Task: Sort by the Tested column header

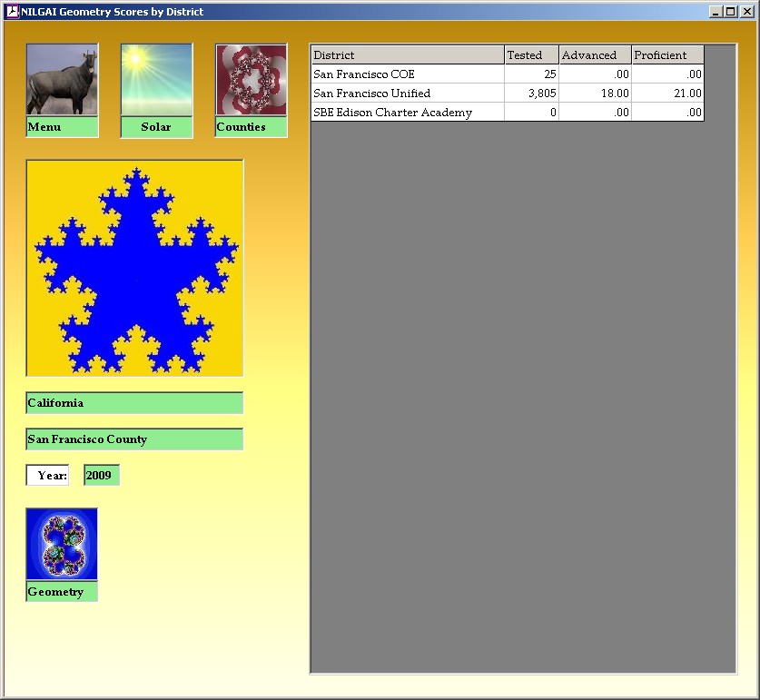Action: point(531,55)
